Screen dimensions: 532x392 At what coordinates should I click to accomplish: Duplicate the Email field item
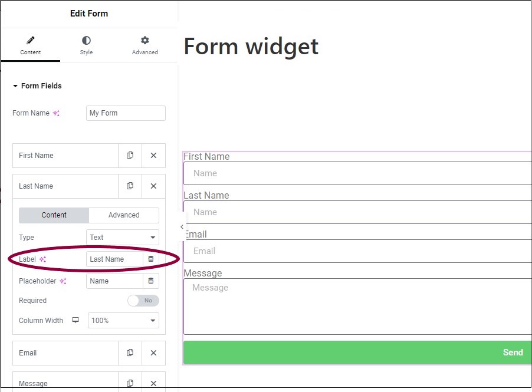point(130,353)
